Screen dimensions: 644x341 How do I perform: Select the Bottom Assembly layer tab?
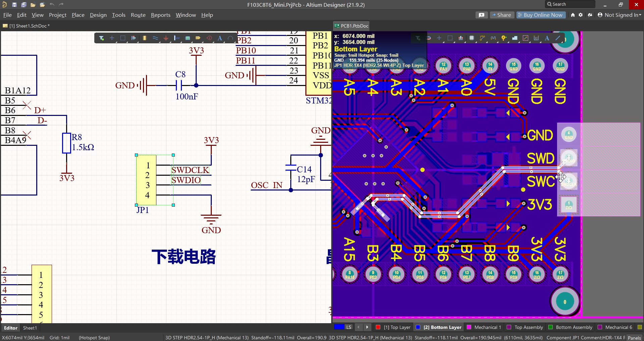(x=570, y=327)
